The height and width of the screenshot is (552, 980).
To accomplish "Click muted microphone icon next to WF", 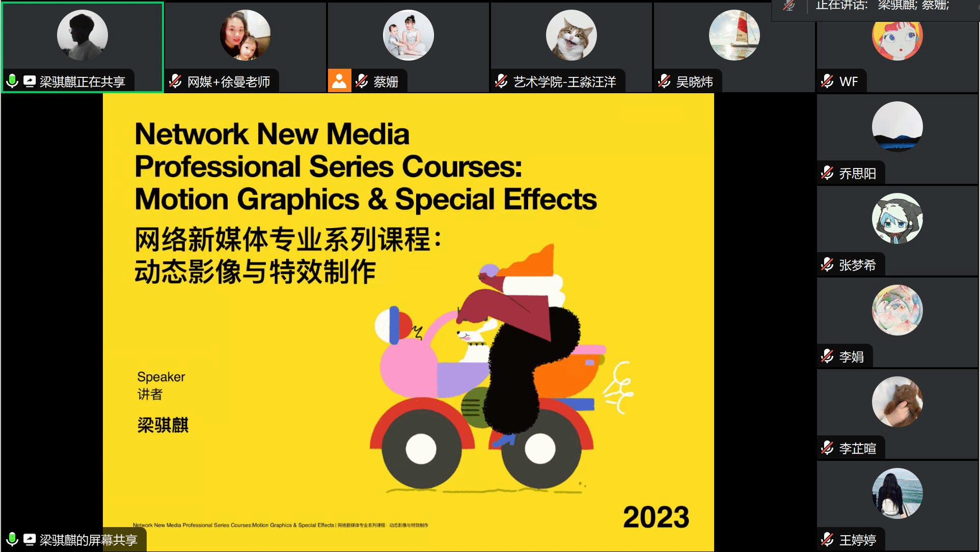I will pos(828,81).
